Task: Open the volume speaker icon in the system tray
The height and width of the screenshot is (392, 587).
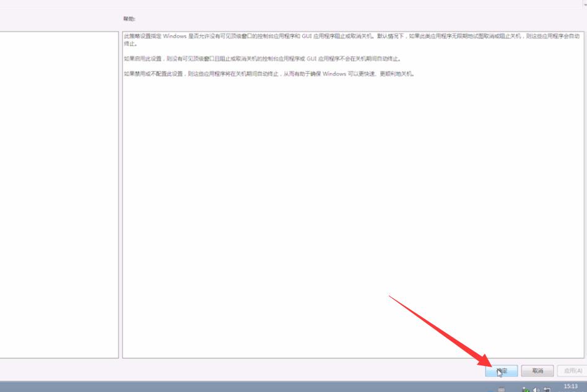Action: pos(536,390)
